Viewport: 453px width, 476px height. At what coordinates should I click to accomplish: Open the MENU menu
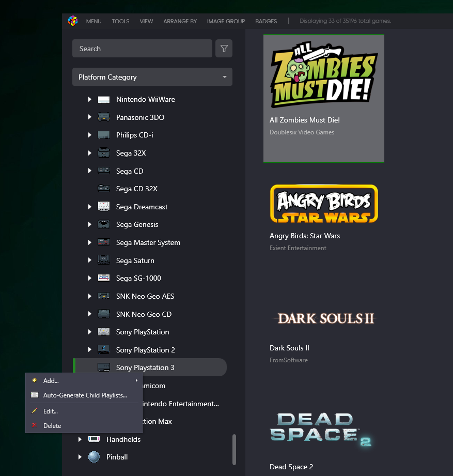pyautogui.click(x=94, y=21)
